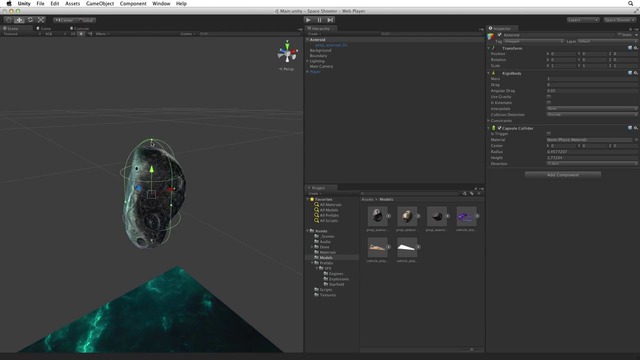
Task: Select Main Camera in the Hierarchy
Action: [x=321, y=66]
